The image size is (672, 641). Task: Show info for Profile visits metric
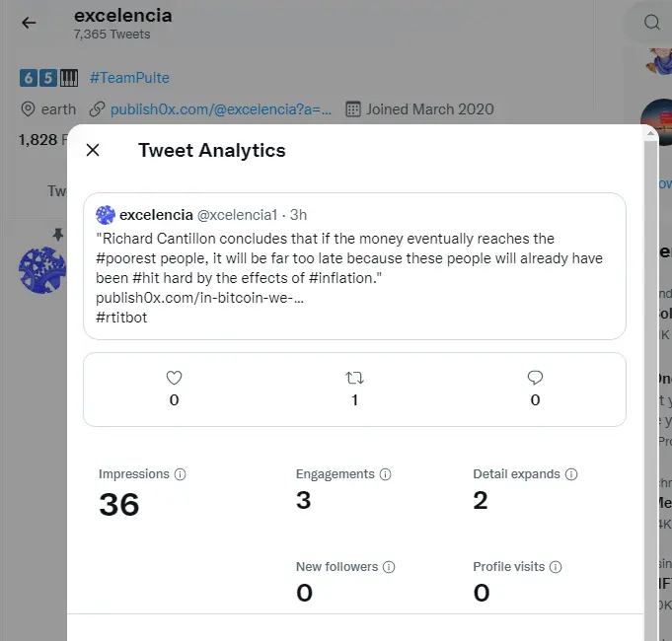(x=556, y=567)
